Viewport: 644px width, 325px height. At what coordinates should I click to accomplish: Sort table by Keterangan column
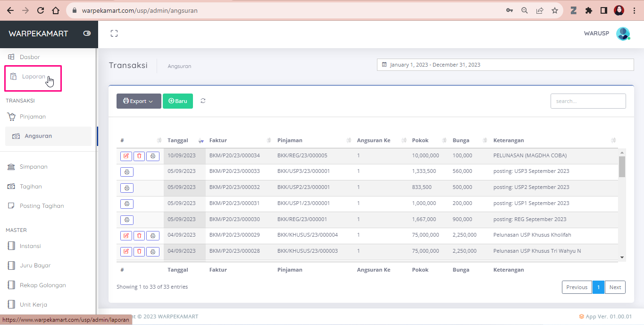point(554,140)
